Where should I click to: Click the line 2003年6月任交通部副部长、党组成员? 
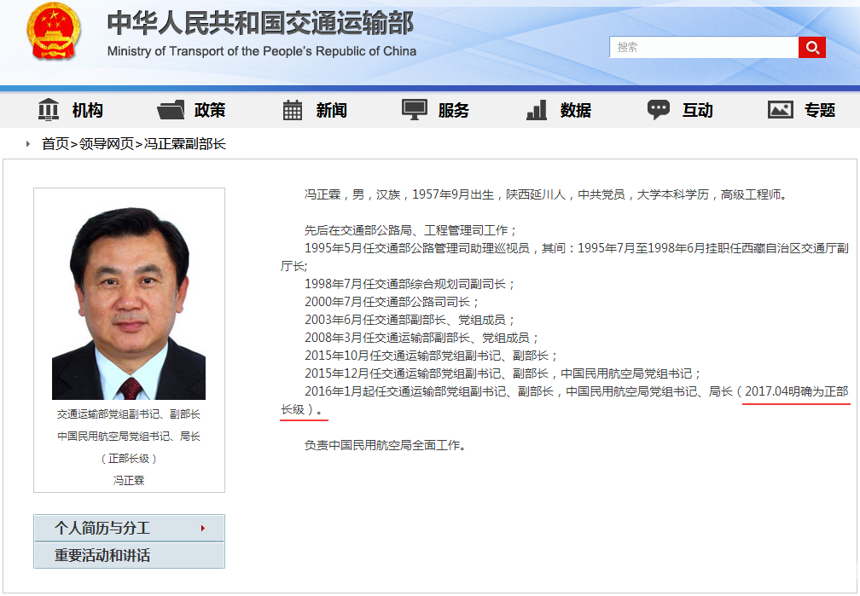coord(410,320)
